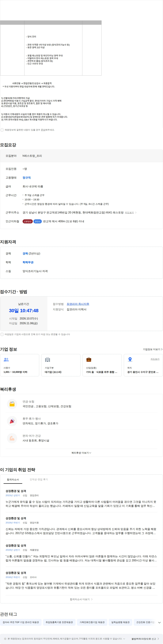Click the 휴무·휴가·행사 party icon
Viewport: 163px width, 644px height.
[x=12, y=421]
